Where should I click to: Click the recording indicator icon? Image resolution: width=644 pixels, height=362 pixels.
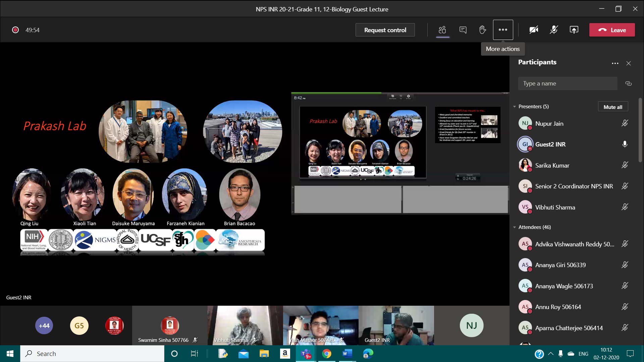(15, 30)
